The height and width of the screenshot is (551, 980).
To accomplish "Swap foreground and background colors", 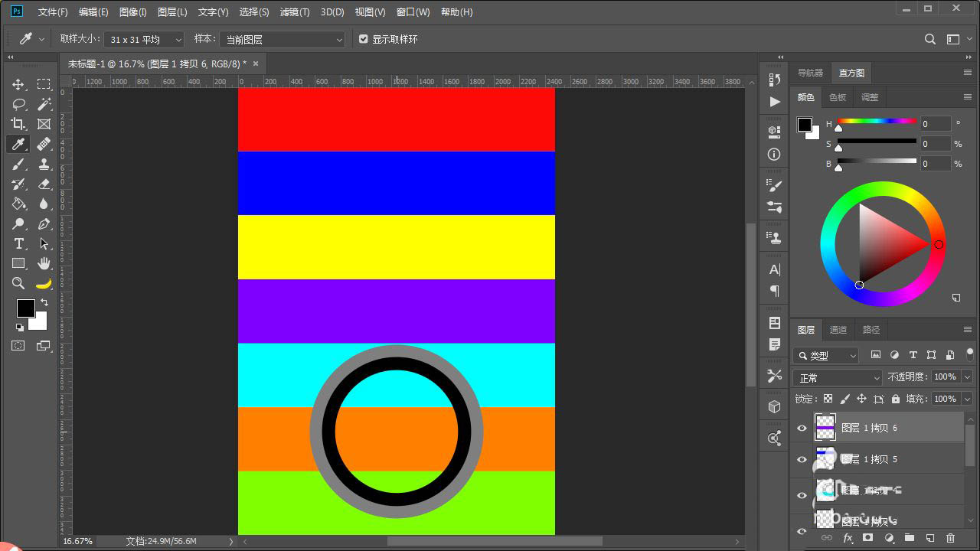I will click(x=44, y=303).
